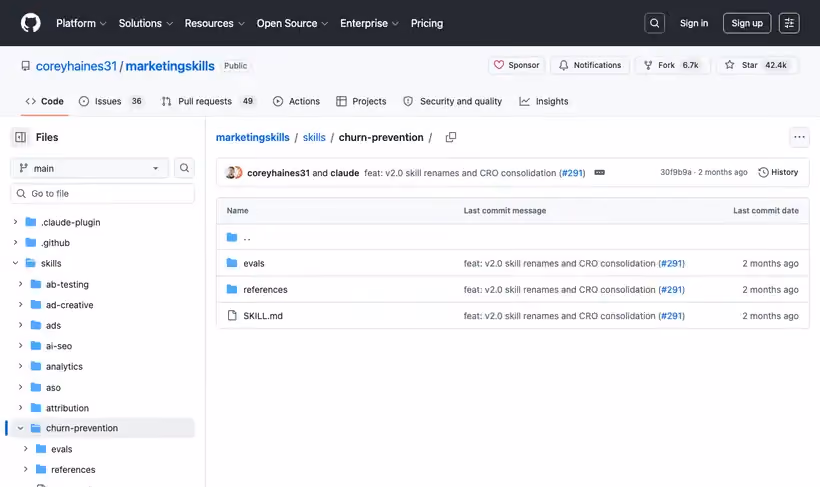
Task: Open the Platform dropdown menu
Action: pos(81,23)
